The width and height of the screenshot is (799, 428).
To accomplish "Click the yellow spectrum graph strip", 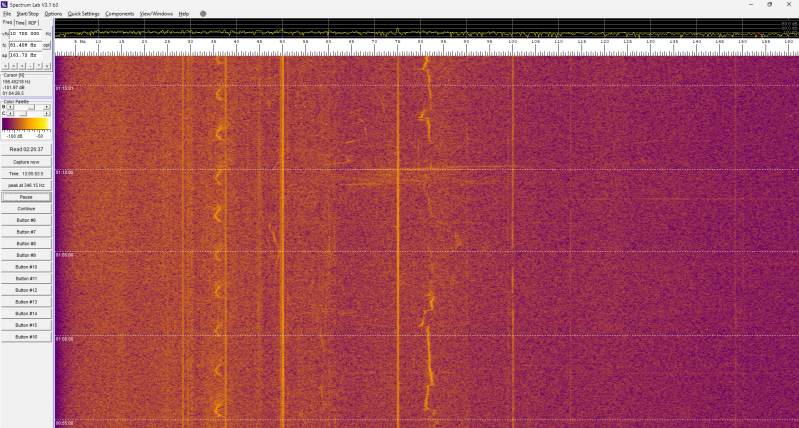I will [x=427, y=29].
